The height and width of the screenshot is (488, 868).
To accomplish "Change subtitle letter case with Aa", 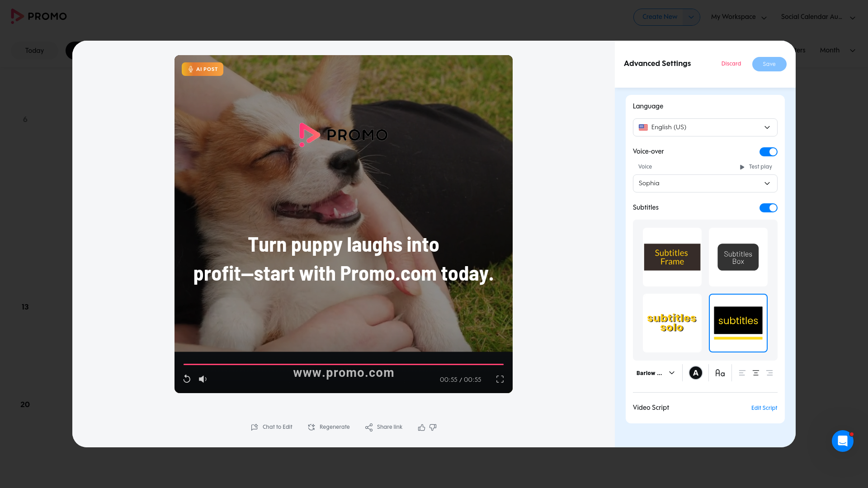I will pyautogui.click(x=720, y=373).
